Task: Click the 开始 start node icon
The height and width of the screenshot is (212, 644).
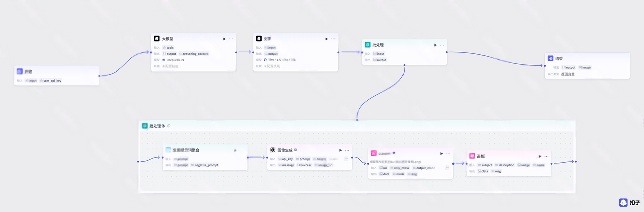Action: pyautogui.click(x=20, y=72)
